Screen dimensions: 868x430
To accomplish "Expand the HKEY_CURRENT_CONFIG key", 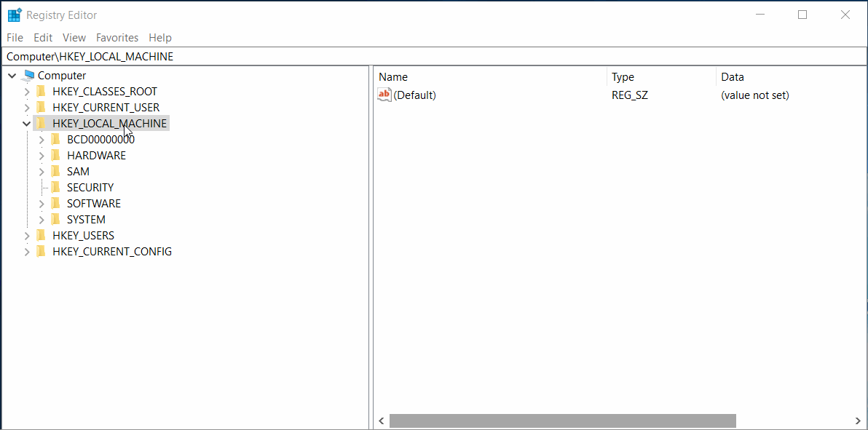I will click(x=26, y=252).
